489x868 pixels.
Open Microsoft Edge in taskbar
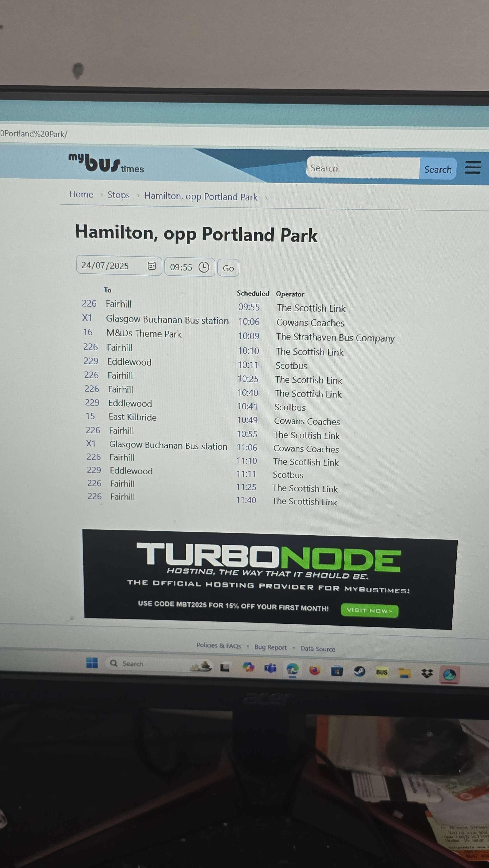[292, 669]
